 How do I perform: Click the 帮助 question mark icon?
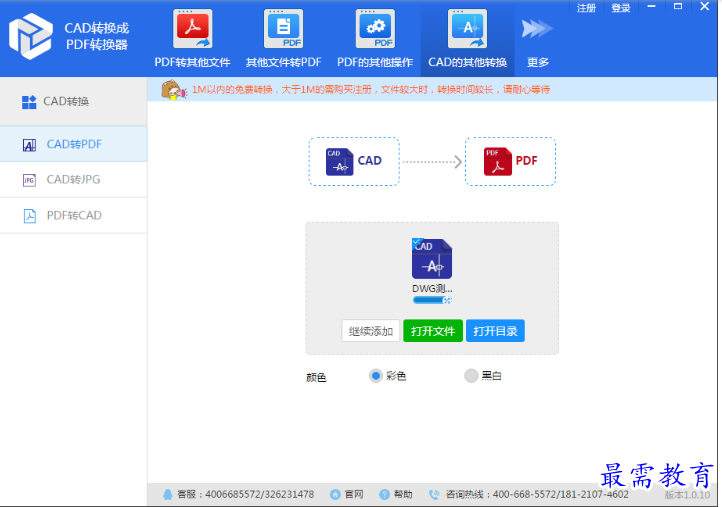384,495
